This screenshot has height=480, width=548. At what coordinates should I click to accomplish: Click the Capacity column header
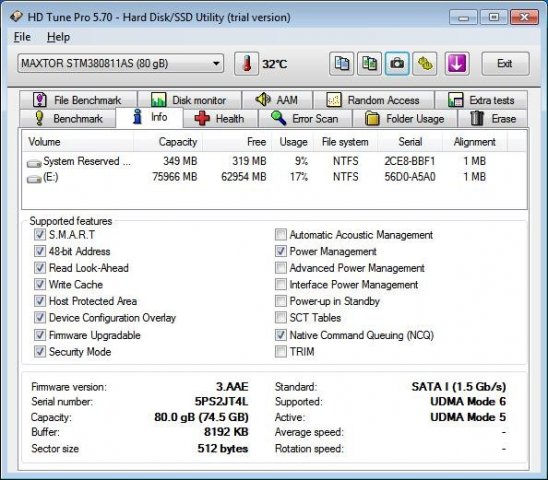click(168, 142)
